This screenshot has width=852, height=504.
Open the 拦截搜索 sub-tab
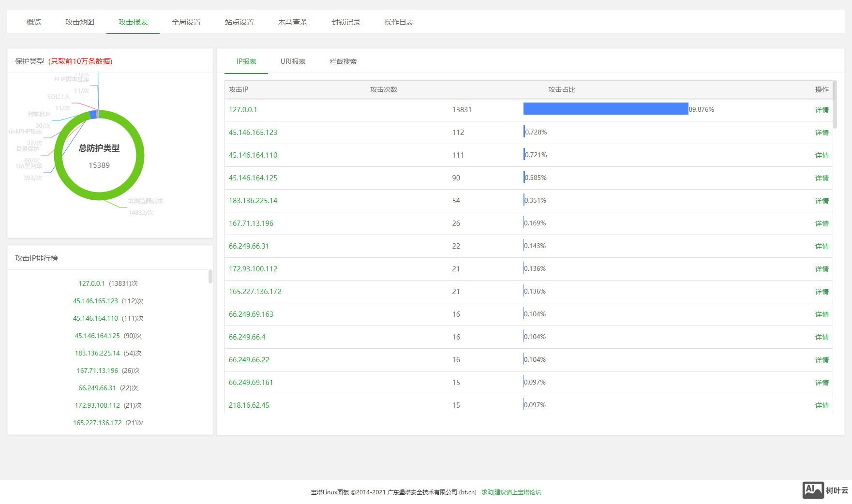(343, 61)
